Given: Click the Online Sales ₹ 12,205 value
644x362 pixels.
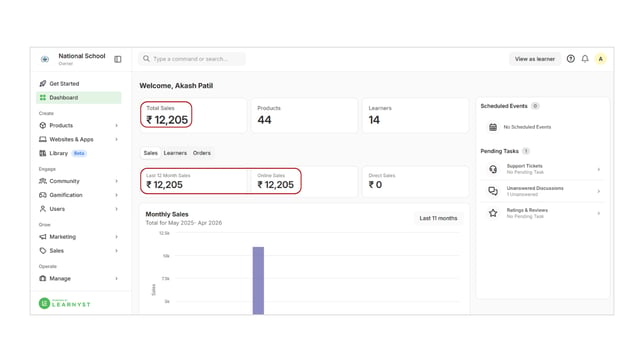Looking at the screenshot, I should click(276, 185).
